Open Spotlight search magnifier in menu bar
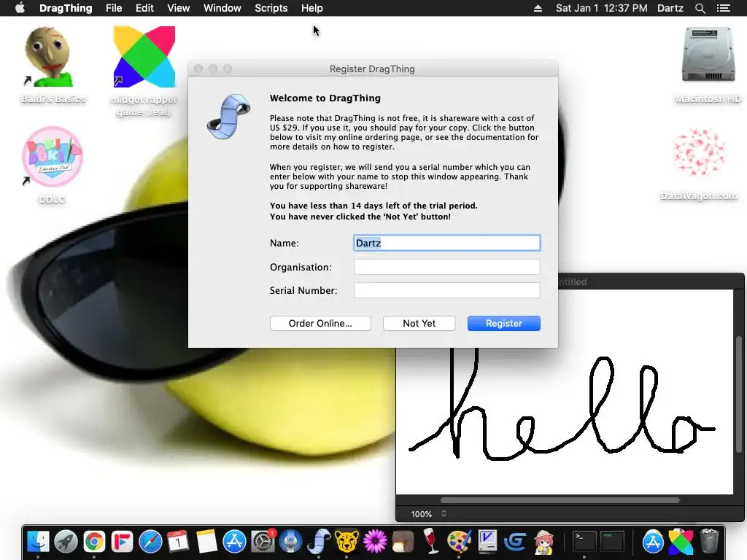The image size is (747, 560). [x=700, y=8]
